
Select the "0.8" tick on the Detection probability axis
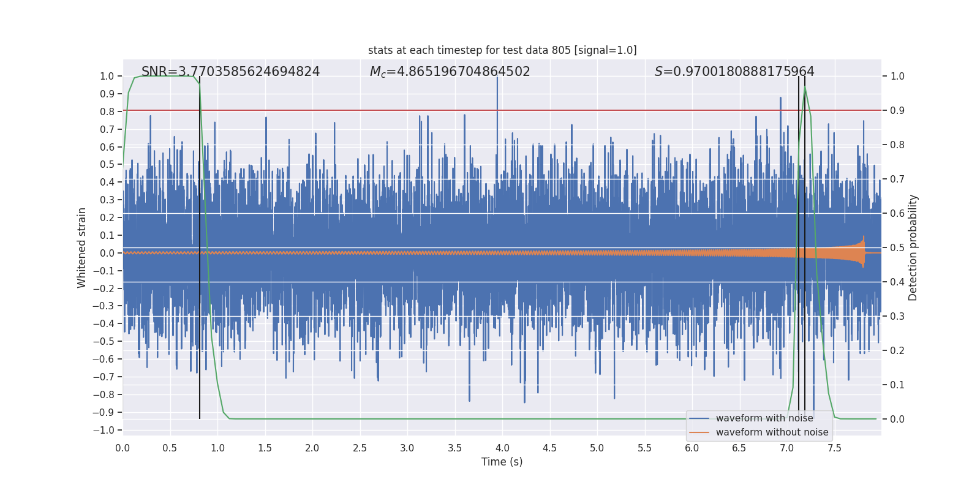pyautogui.click(x=897, y=145)
